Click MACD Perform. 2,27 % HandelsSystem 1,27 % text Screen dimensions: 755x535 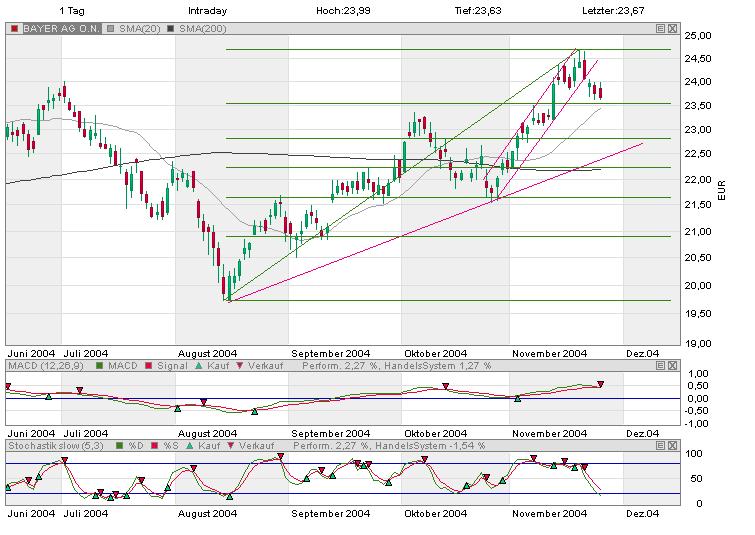397,366
